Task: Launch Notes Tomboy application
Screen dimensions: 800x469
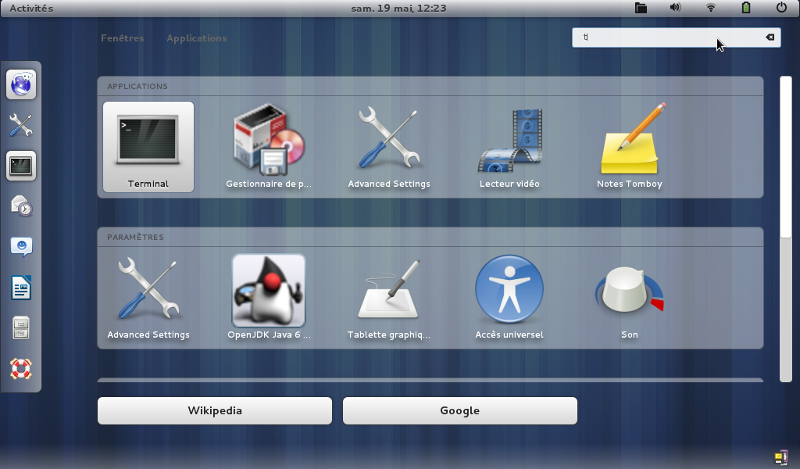Action: [x=630, y=146]
